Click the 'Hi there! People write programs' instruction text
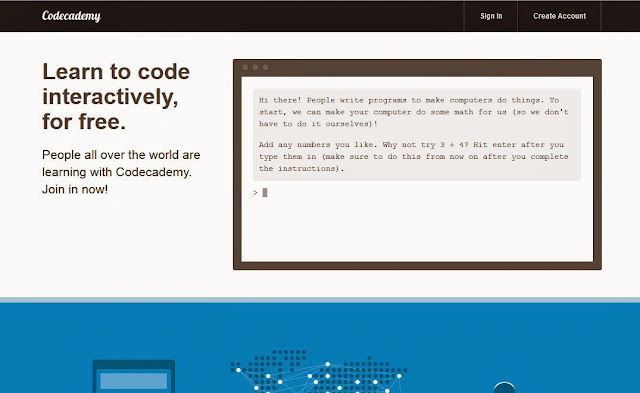640x393 pixels. 413,112
